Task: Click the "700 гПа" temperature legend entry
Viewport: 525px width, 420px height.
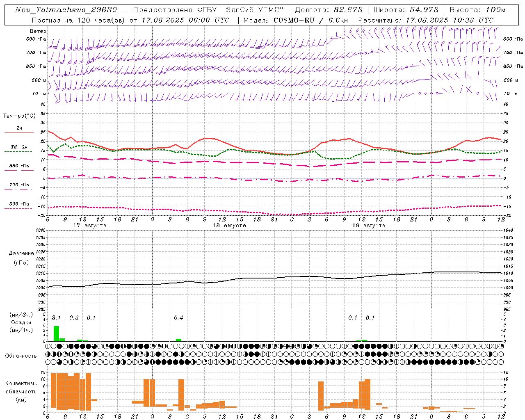Action: (x=19, y=185)
